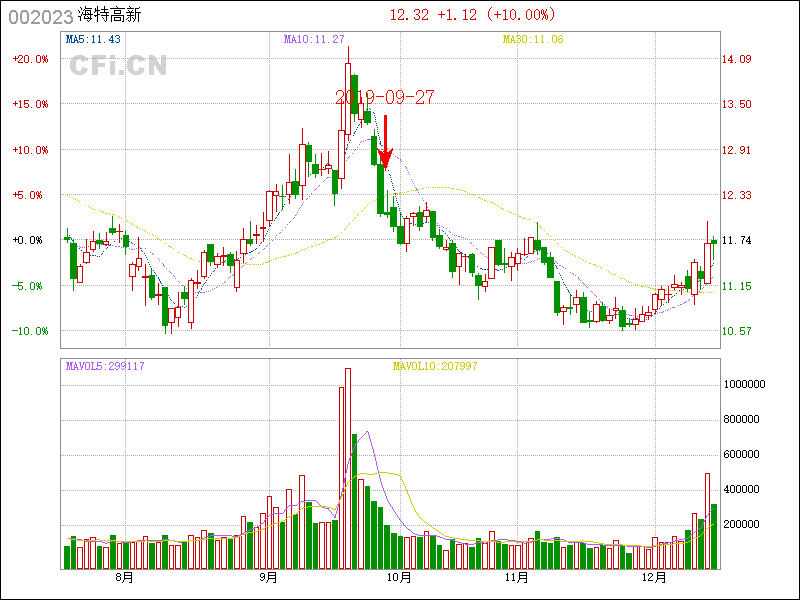
Task: Click the 2019-09-27 date annotation
Action: (x=384, y=97)
